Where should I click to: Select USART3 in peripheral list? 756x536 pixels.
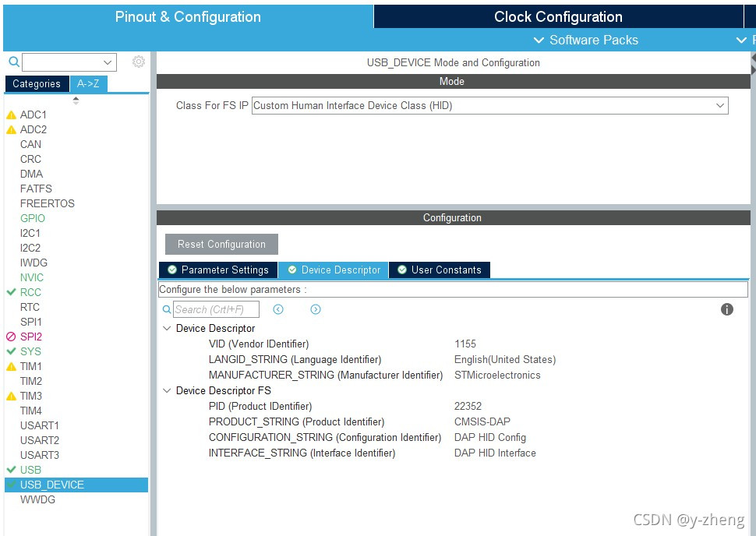pyautogui.click(x=40, y=455)
